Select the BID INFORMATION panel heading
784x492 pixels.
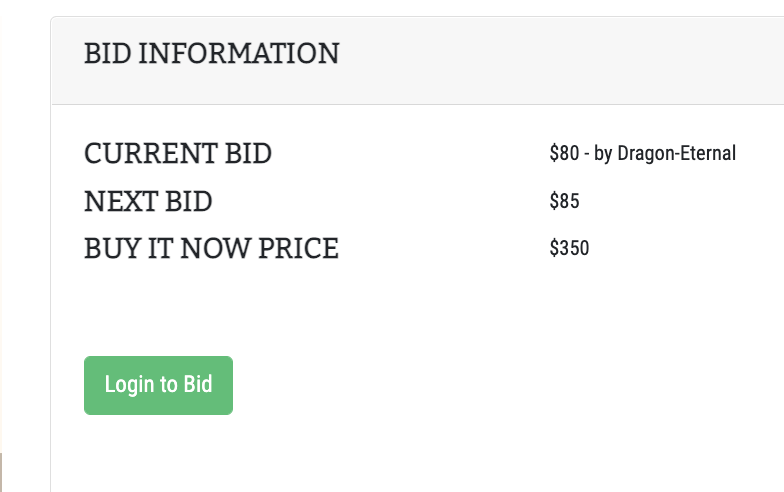212,54
